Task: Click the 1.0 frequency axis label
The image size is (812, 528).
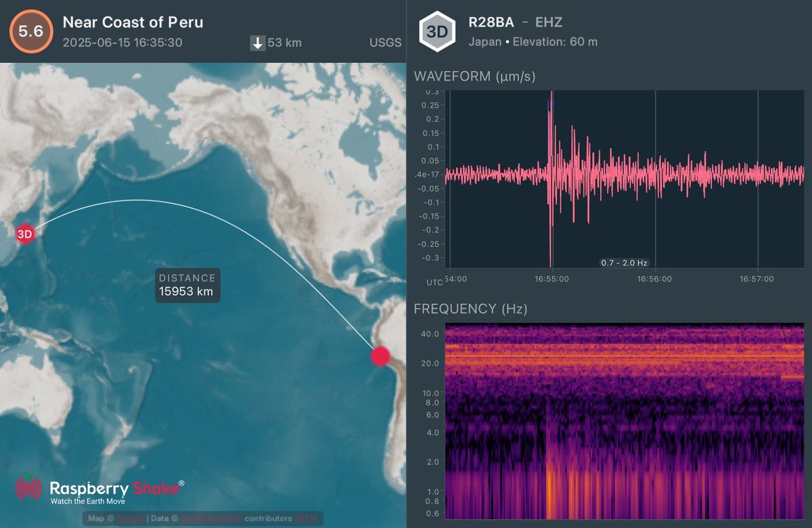Action: pos(433,492)
